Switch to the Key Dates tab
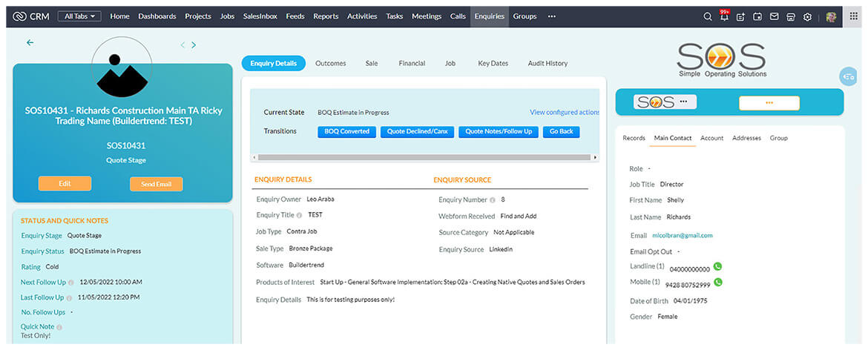Viewport: 868px width, 350px height. [493, 64]
